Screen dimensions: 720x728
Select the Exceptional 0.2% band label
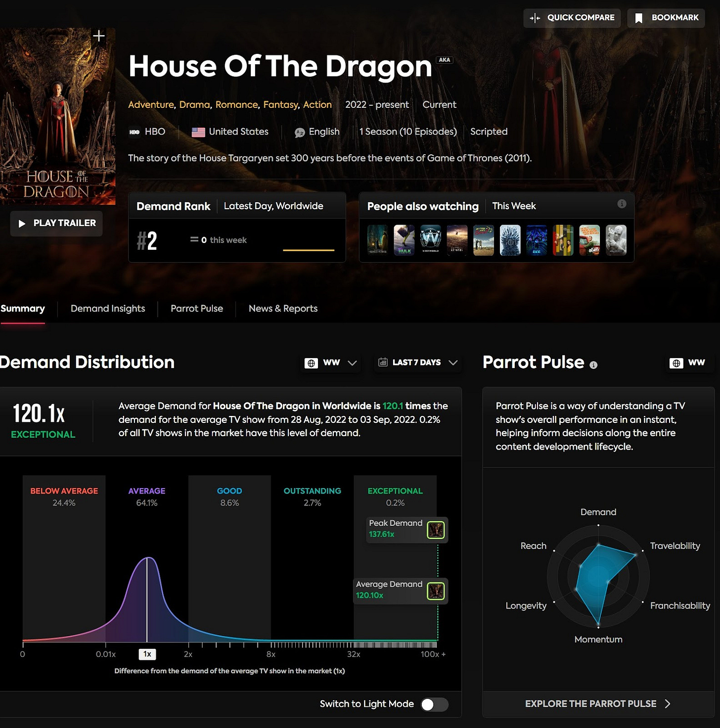tap(395, 497)
